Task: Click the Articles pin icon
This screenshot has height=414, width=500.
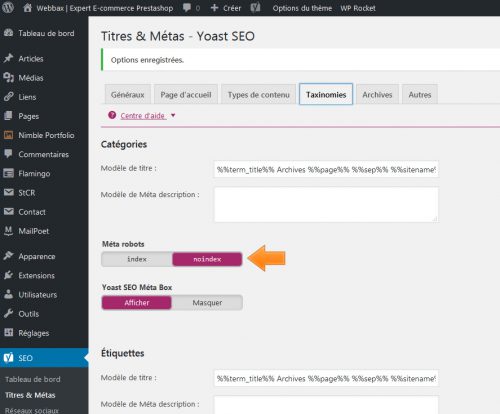Action: click(8, 58)
